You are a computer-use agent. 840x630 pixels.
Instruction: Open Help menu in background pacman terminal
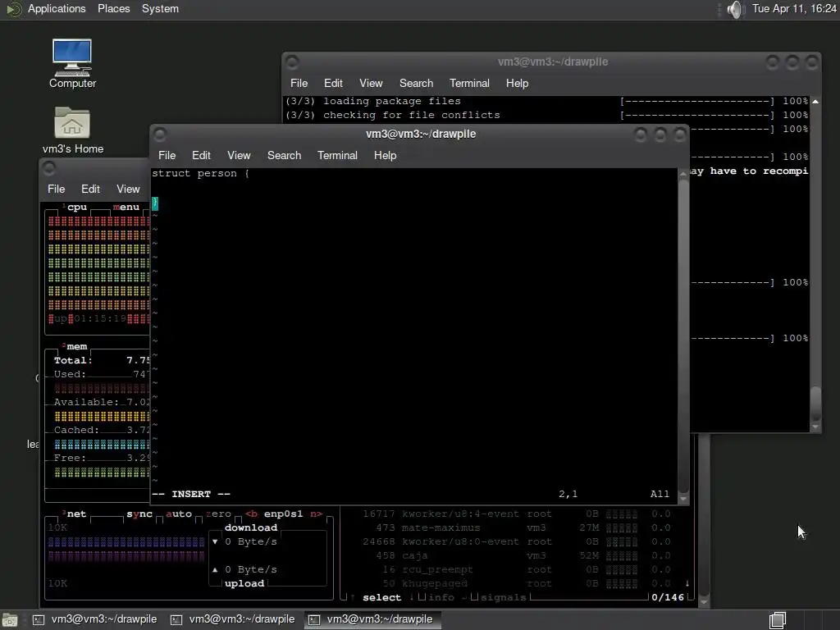(x=517, y=83)
